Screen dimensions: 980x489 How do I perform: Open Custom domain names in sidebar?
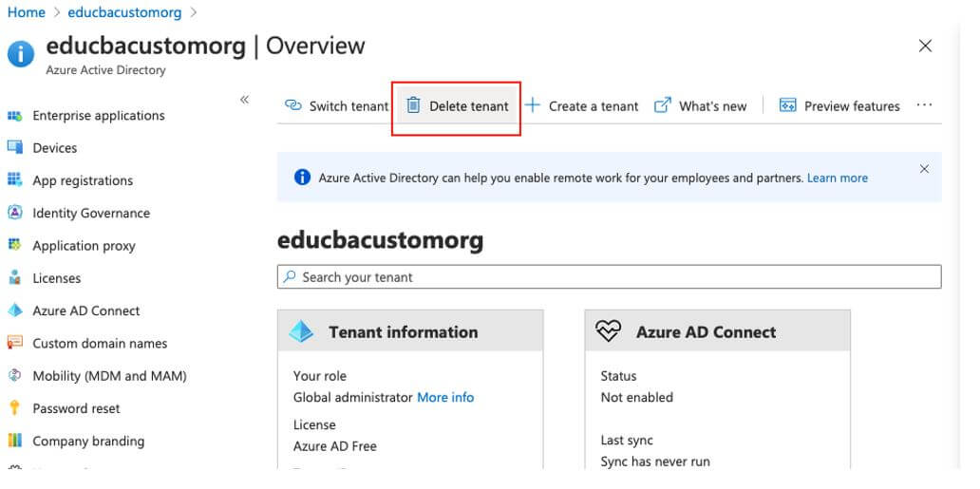point(100,344)
